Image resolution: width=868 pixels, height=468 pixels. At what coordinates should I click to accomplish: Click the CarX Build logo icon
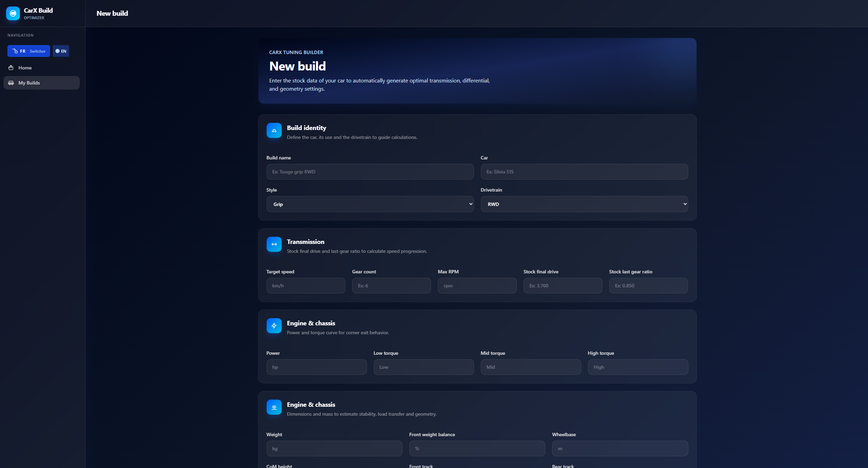[13, 13]
